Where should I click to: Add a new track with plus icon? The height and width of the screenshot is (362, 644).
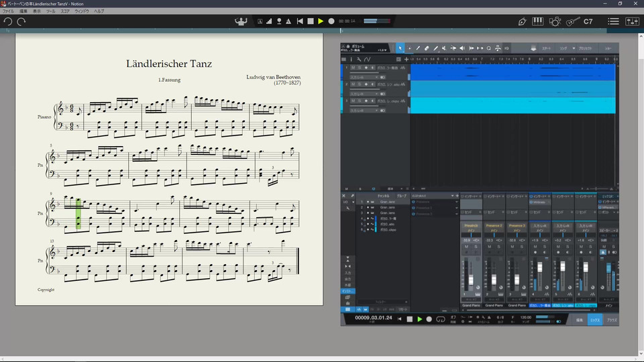(407, 59)
